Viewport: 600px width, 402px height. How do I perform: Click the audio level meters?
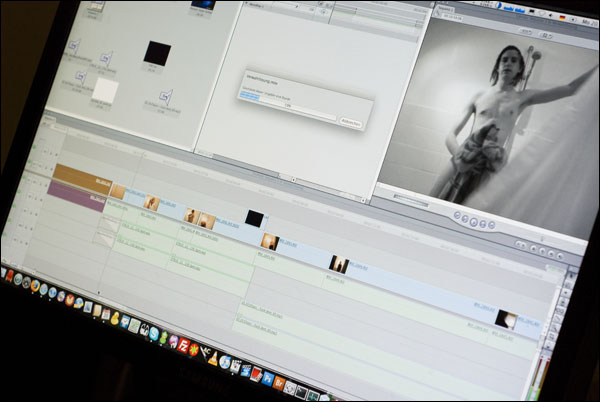[x=540, y=377]
